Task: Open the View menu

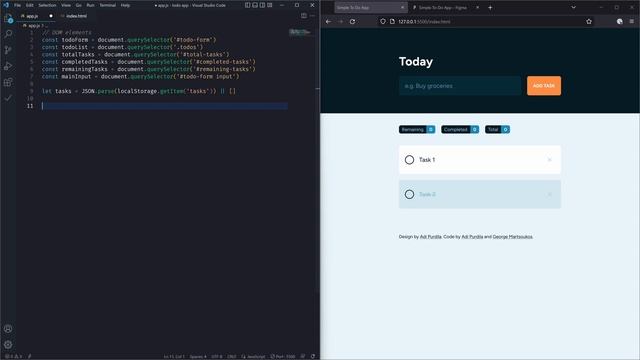Action: click(x=66, y=5)
